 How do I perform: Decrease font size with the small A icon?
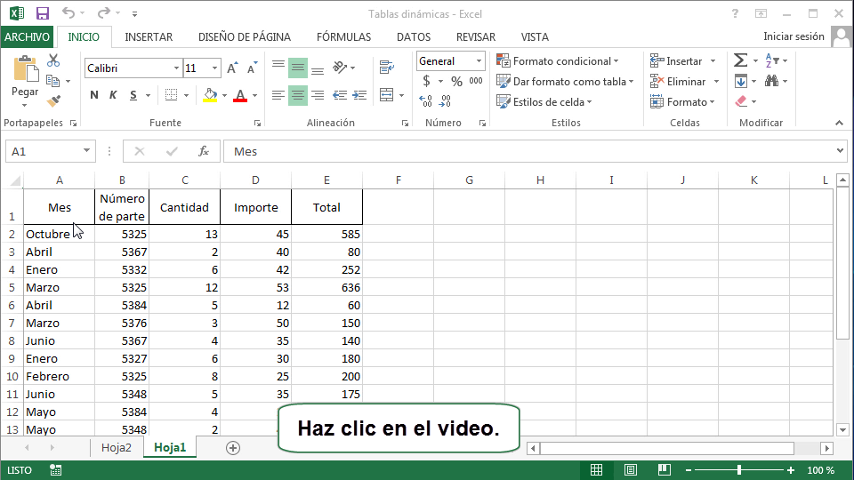(x=252, y=68)
